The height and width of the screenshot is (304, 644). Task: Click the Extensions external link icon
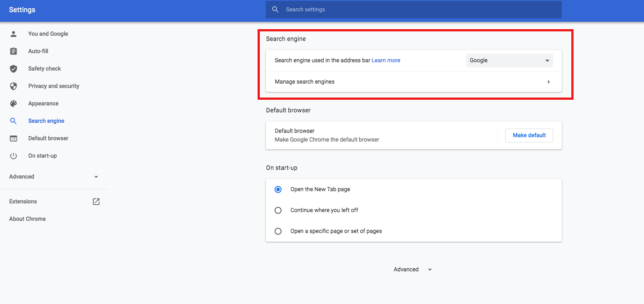pos(96,201)
